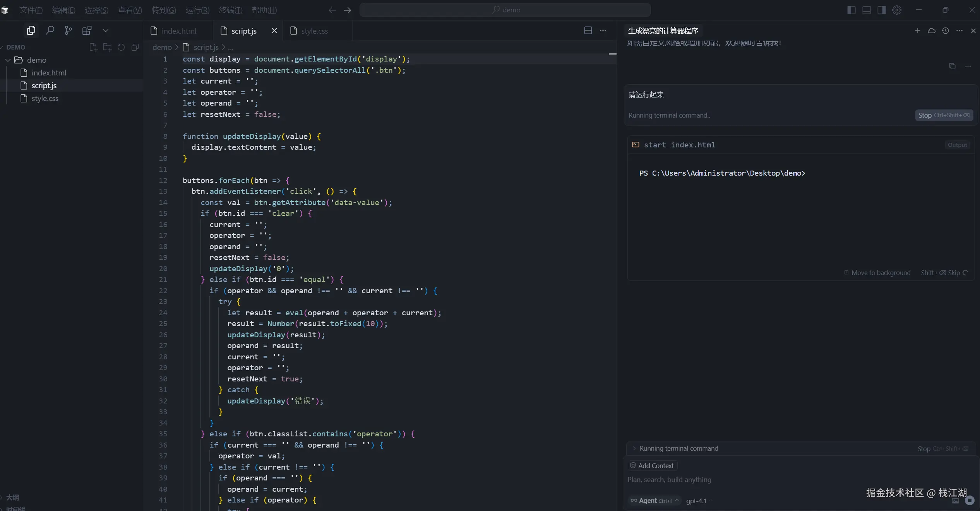
Task: Open the Source Control view icon
Action: [x=68, y=30]
